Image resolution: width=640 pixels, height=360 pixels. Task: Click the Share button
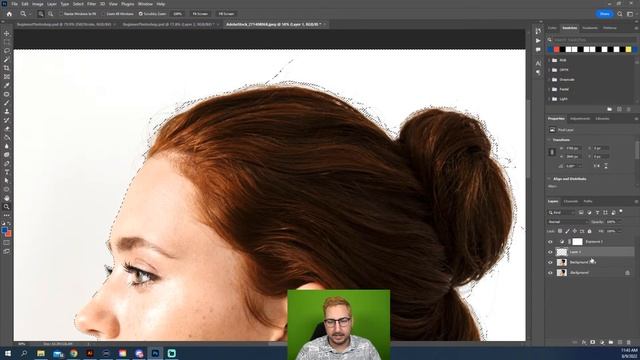point(604,14)
